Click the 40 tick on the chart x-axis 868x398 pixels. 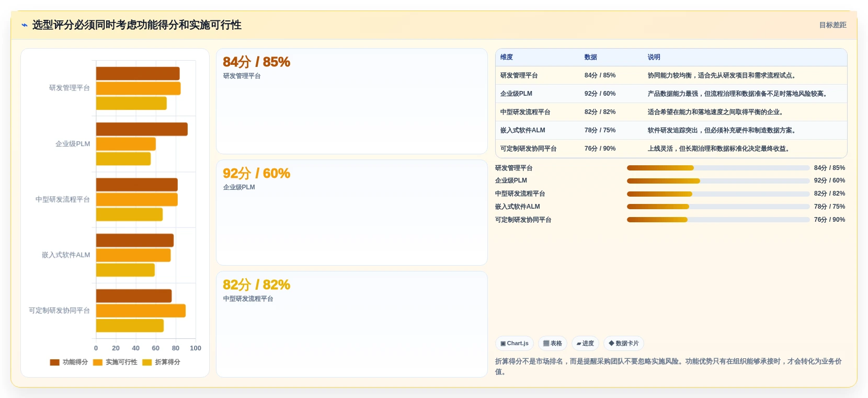(x=136, y=348)
